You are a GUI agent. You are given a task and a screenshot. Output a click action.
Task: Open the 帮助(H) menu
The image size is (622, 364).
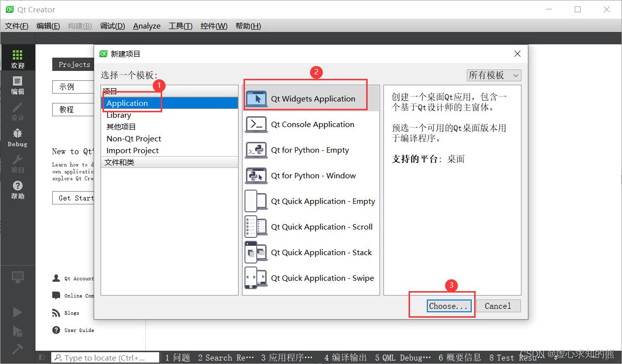[x=248, y=26]
